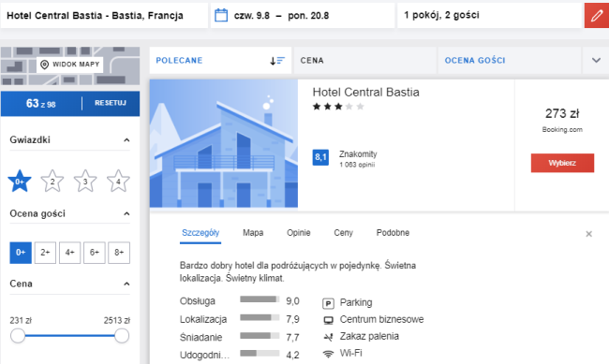Screen dimensions: 609x364
Task: Open the Widok Mapy map view
Action: pos(70,65)
